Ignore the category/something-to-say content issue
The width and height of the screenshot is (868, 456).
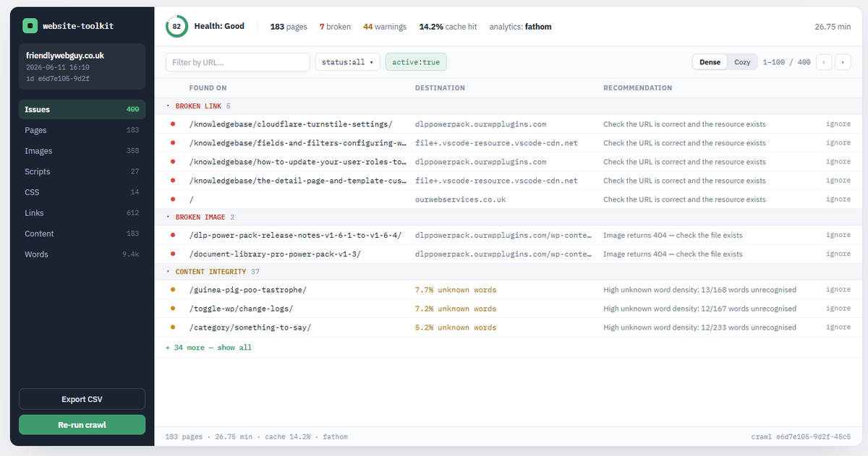(838, 327)
